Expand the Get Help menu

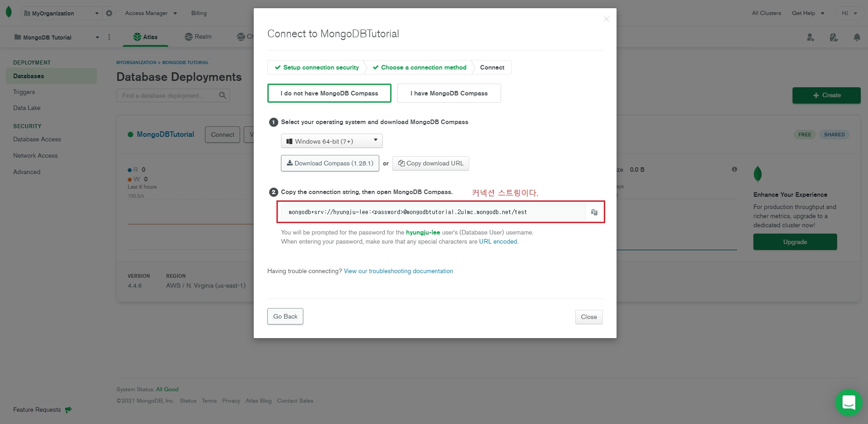point(808,13)
